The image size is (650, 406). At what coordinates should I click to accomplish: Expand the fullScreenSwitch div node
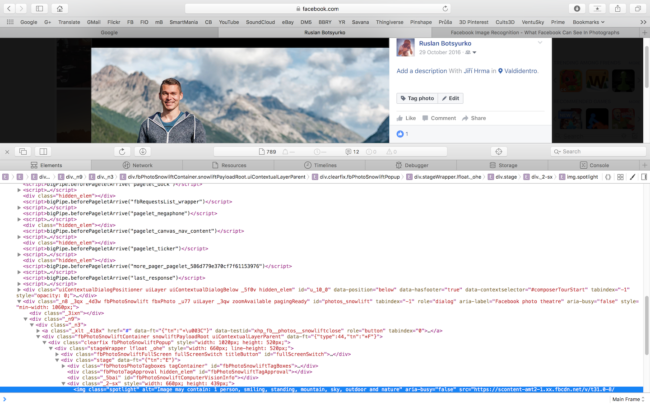pos(57,354)
